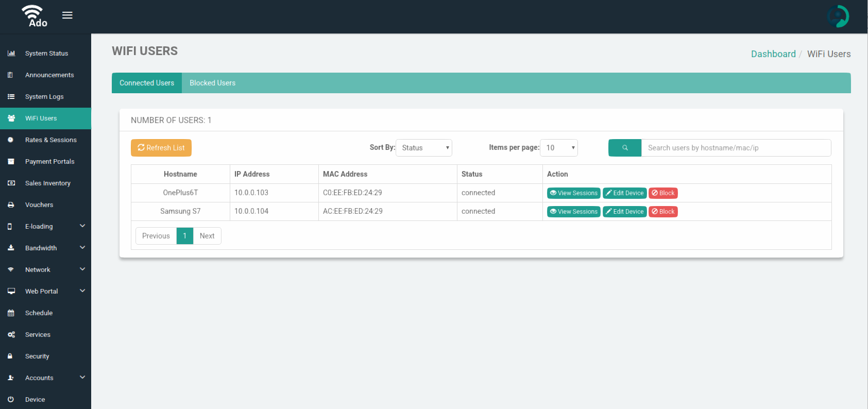View Sessions for Samsung S7
The height and width of the screenshot is (409, 868).
click(573, 212)
